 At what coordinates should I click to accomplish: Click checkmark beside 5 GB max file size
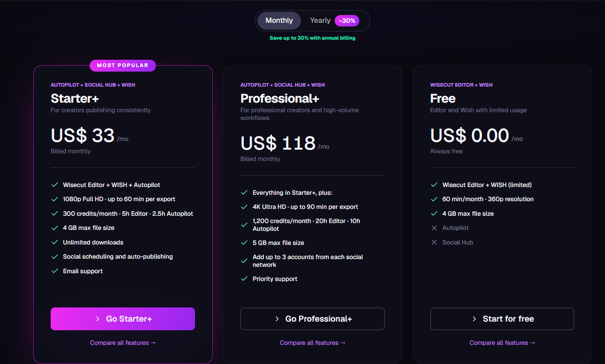point(244,243)
